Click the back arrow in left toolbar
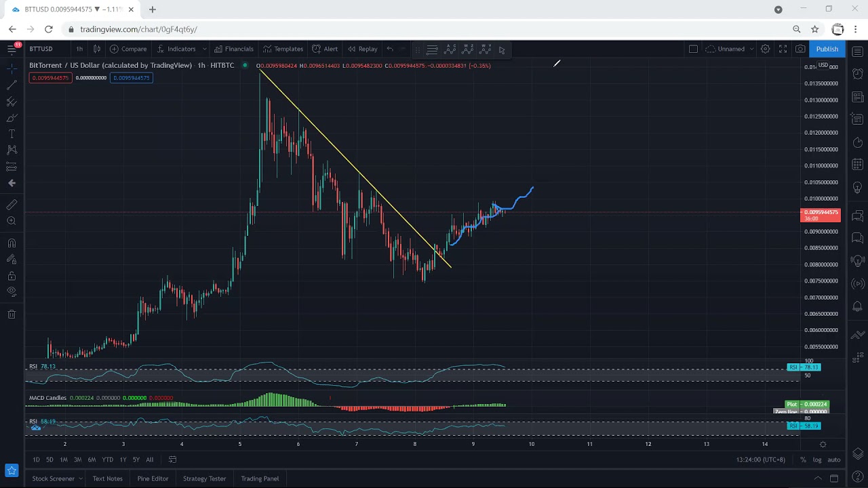This screenshot has width=868, height=488. pos(12,183)
